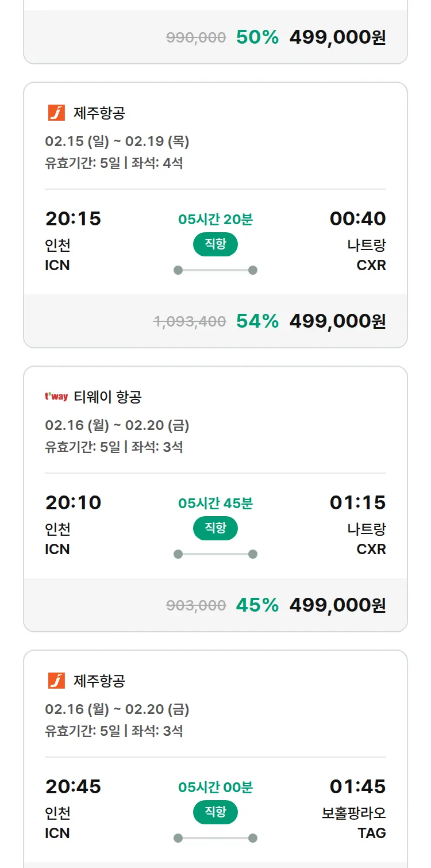Screen dimensions: 431x868
Task: Click 직항 badge on 20:15 Nha Trang flight
Action: [215, 244]
